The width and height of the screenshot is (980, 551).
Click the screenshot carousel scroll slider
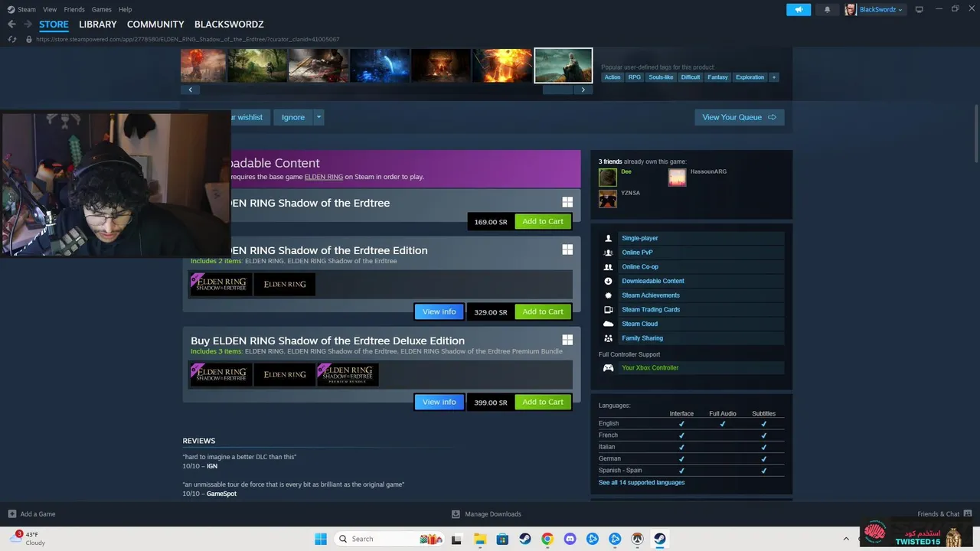[x=557, y=90]
